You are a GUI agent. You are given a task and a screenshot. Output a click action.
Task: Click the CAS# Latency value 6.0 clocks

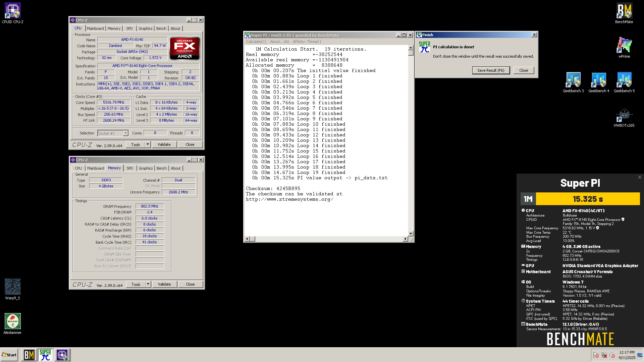(150, 218)
